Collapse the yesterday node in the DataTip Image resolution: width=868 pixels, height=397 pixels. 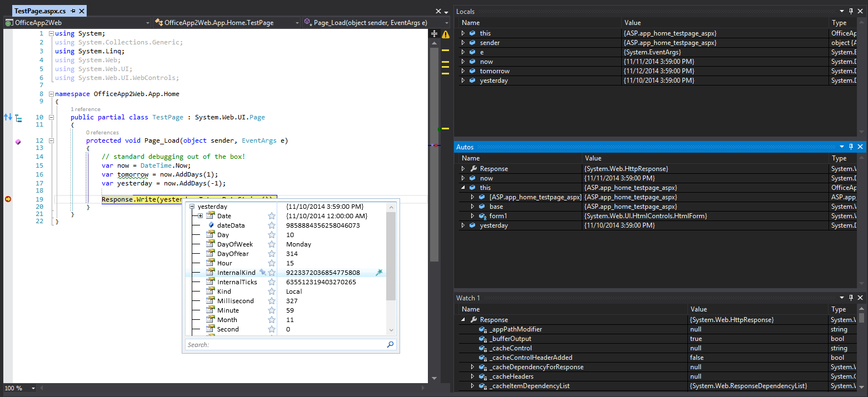point(192,206)
